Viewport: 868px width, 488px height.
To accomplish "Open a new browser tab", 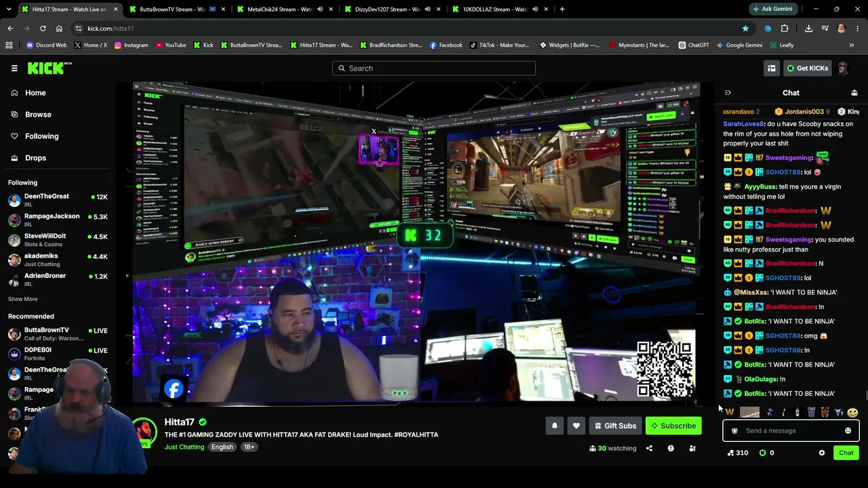I will point(562,9).
